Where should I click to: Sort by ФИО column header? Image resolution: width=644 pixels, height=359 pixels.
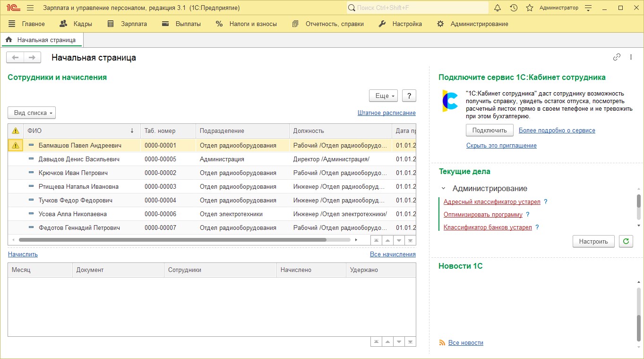[82, 131]
